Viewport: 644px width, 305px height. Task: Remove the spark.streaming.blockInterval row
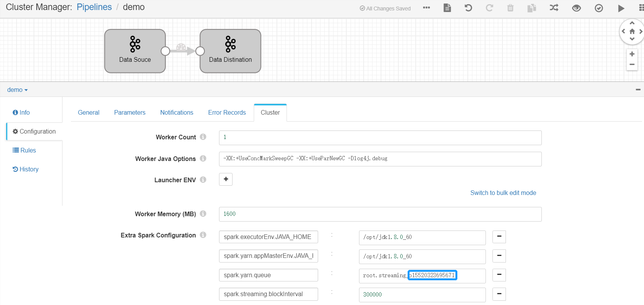click(x=499, y=294)
